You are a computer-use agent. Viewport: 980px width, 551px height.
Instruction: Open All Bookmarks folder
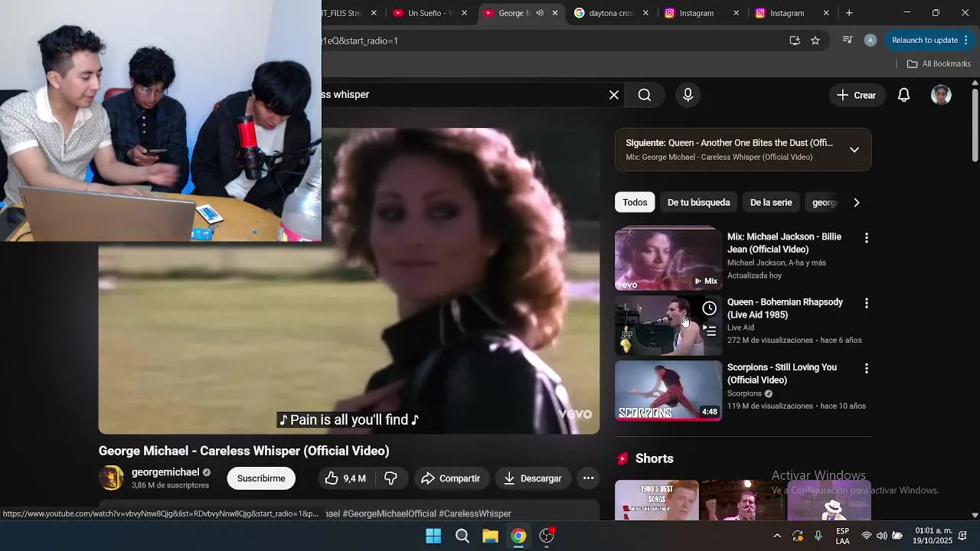point(939,64)
